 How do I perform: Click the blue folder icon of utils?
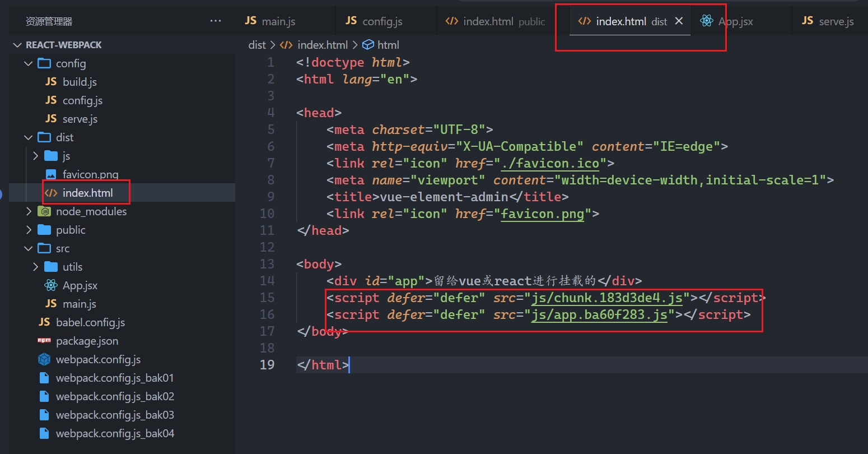tap(51, 267)
